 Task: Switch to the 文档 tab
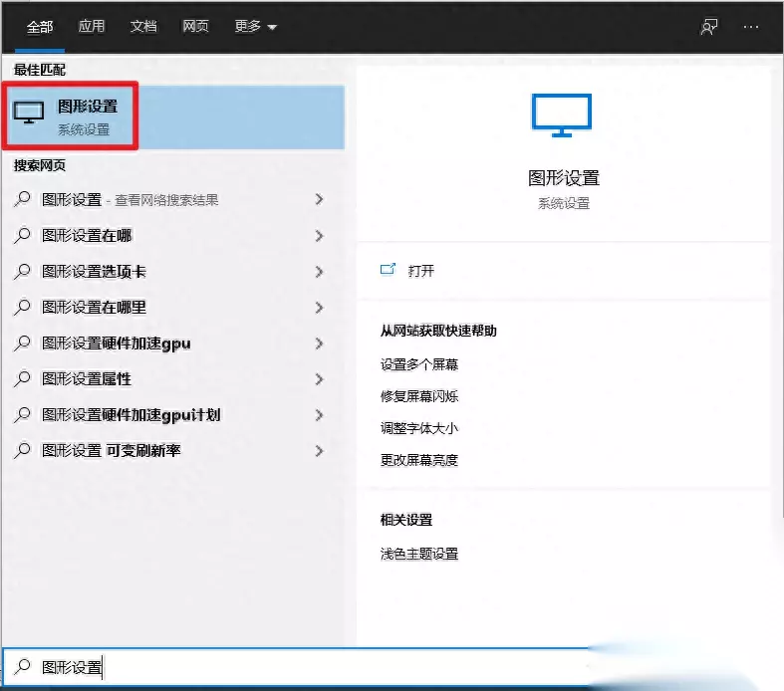tap(143, 26)
